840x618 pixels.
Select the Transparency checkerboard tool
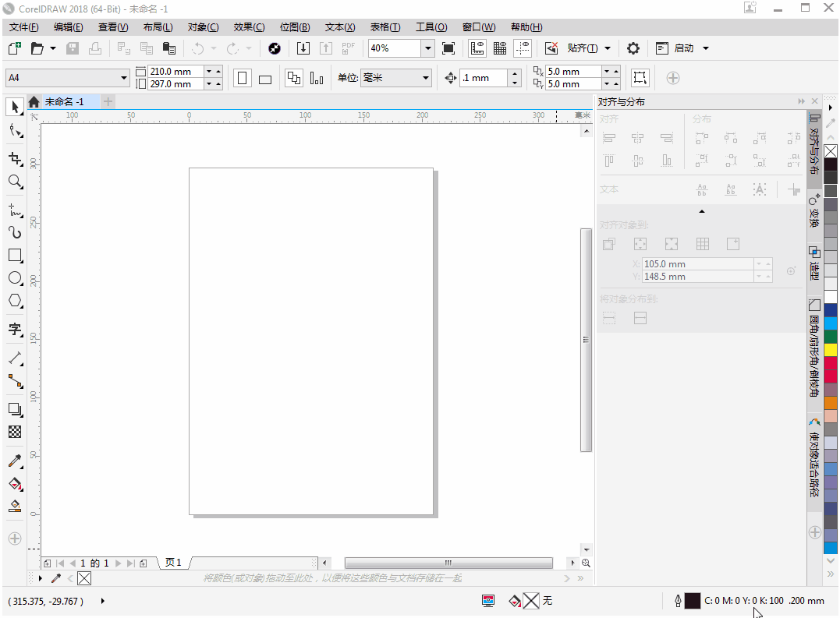15,432
